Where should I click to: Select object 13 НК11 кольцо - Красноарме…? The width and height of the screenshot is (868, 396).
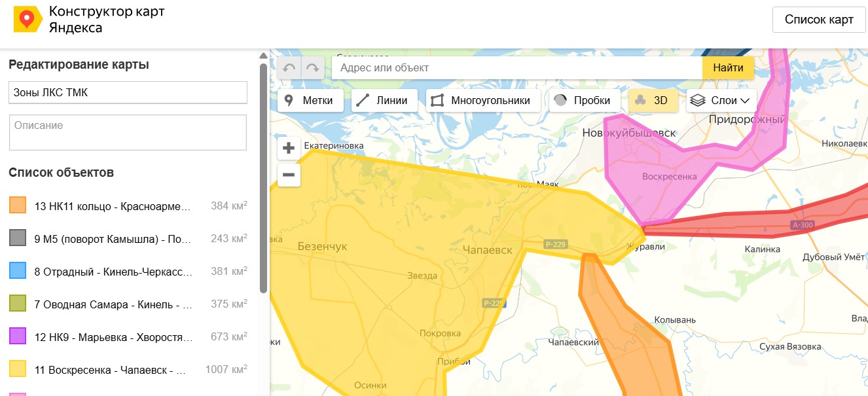pos(113,206)
